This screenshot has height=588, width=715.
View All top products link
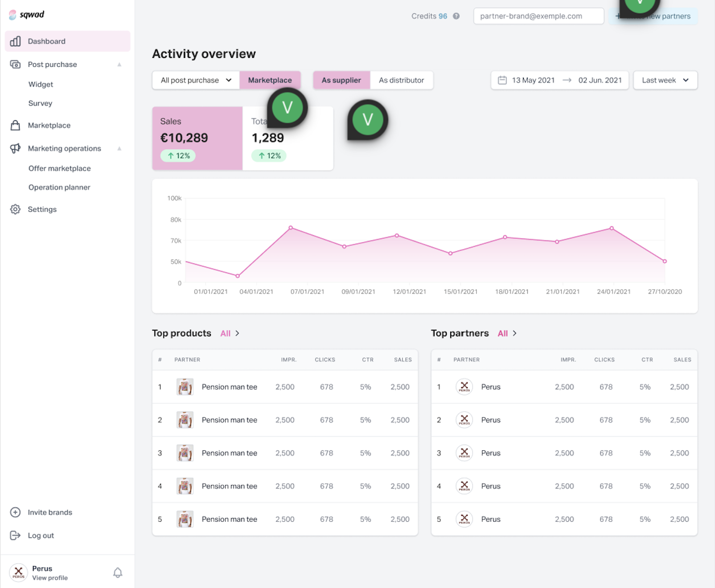pos(229,334)
